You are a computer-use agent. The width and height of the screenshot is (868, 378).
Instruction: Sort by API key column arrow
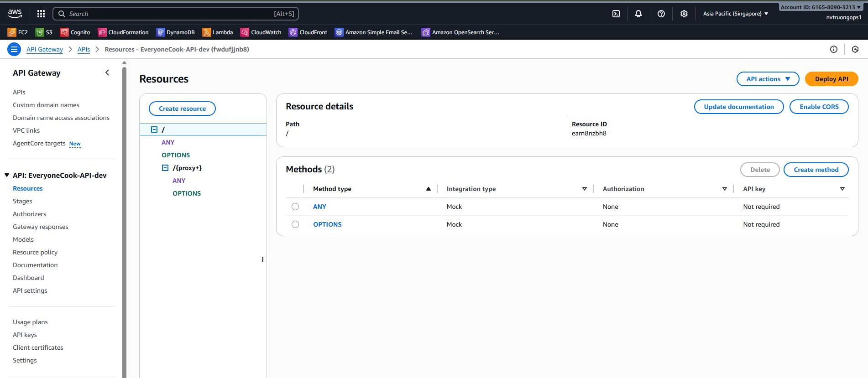pyautogui.click(x=842, y=189)
